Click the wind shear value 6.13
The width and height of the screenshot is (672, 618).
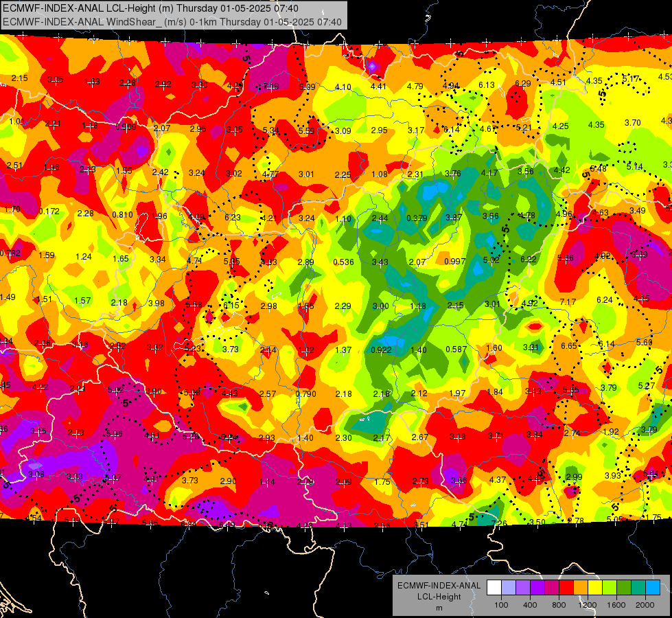click(x=487, y=85)
